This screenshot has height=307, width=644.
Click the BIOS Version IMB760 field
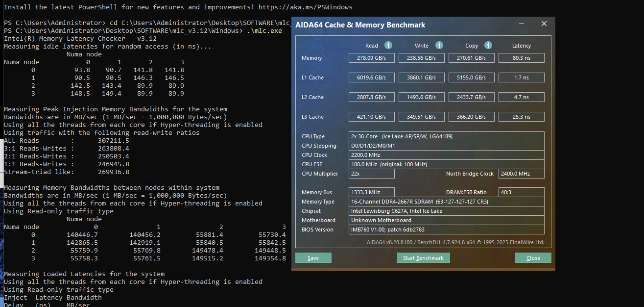[446, 230]
